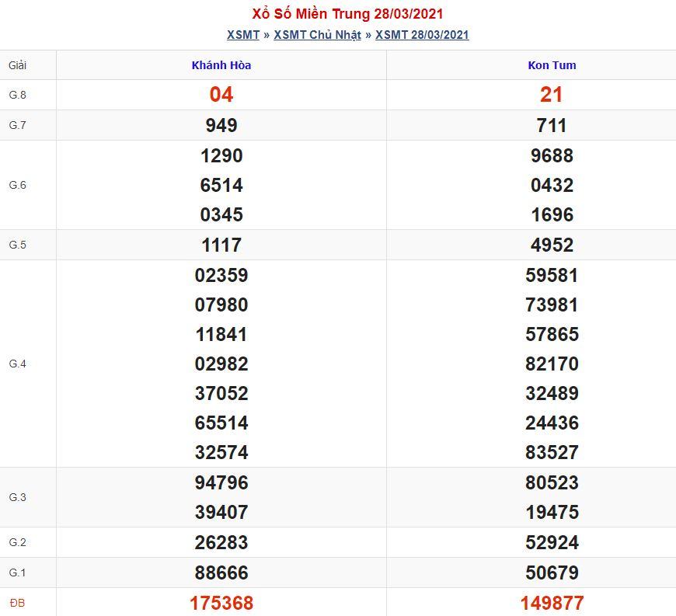The width and height of the screenshot is (676, 616).
Task: Select the ĐB jackpot number 149877
Action: click(x=552, y=603)
